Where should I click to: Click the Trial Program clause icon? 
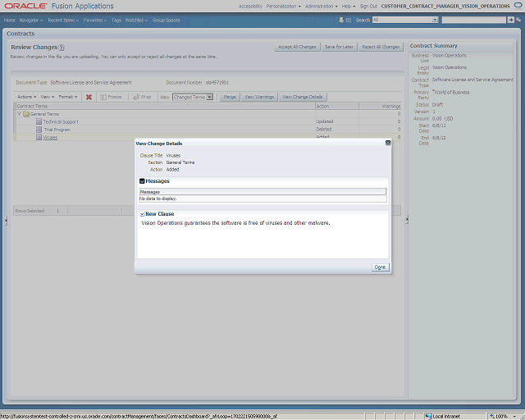tap(39, 130)
